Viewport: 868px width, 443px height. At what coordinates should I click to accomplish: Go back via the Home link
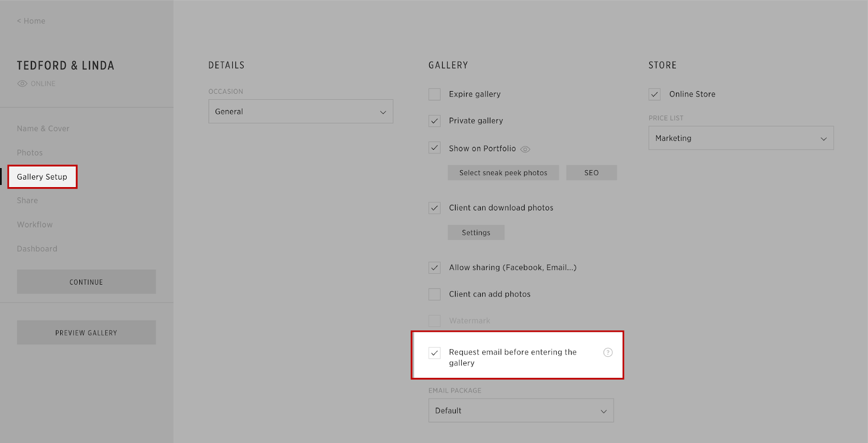31,21
